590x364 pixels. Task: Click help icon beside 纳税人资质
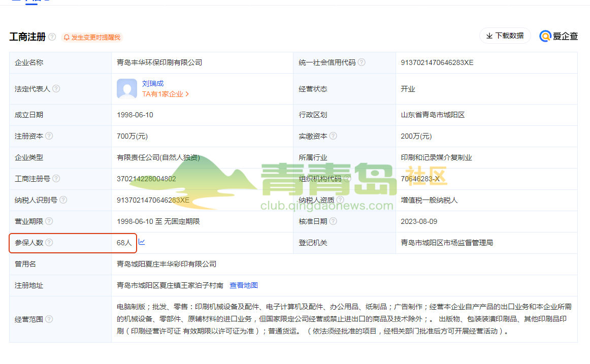(x=340, y=200)
